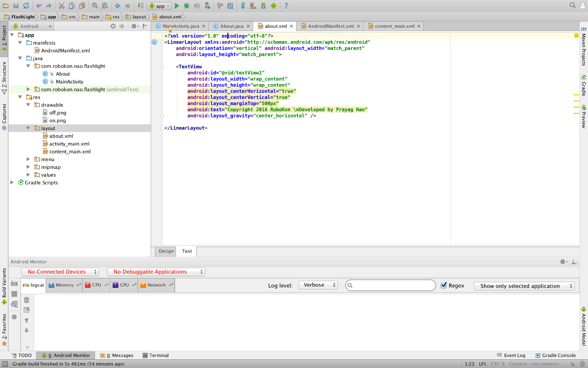Open the Log level Verbose dropdown
Viewport: 588px width, 368px height.
pos(318,285)
